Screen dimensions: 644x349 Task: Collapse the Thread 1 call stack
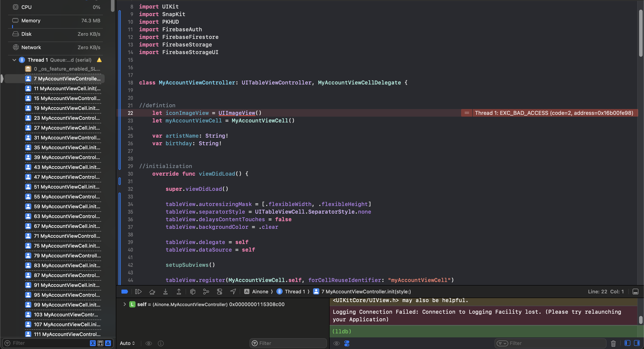tap(14, 60)
